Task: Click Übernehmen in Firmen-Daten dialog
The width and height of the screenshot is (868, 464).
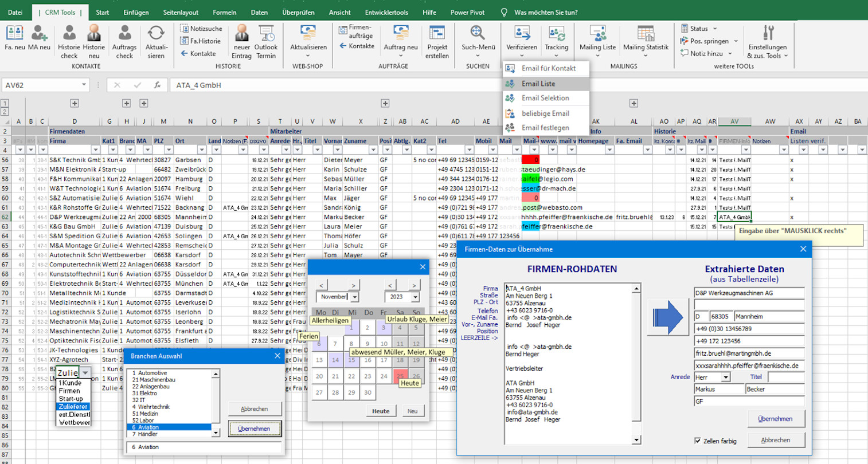Action: 776,419
